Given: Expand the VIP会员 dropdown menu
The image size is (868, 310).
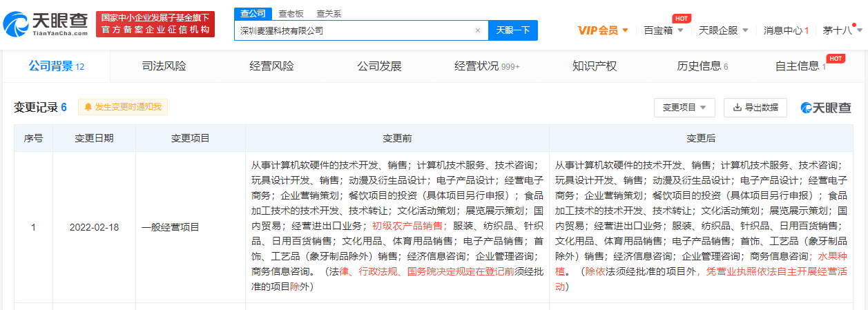Looking at the screenshot, I should point(603,30).
